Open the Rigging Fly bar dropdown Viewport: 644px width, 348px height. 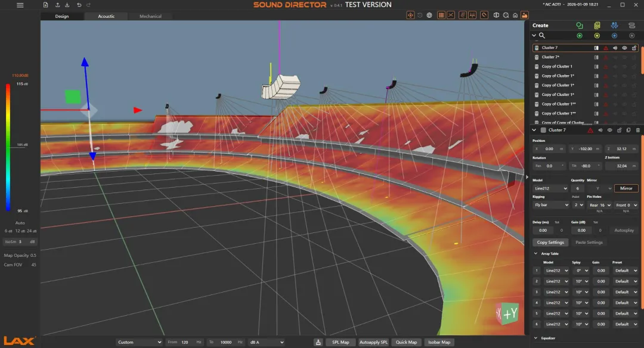click(550, 205)
